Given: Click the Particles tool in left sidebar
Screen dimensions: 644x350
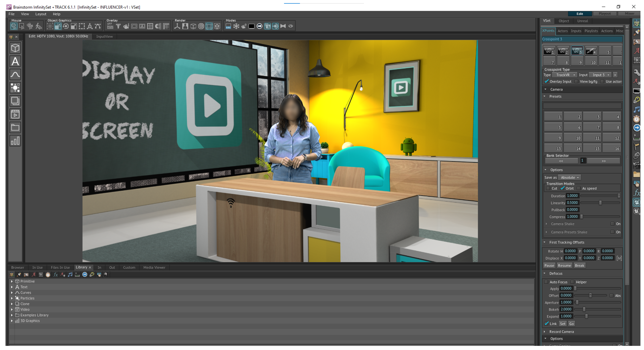Looking at the screenshot, I should 15,88.
